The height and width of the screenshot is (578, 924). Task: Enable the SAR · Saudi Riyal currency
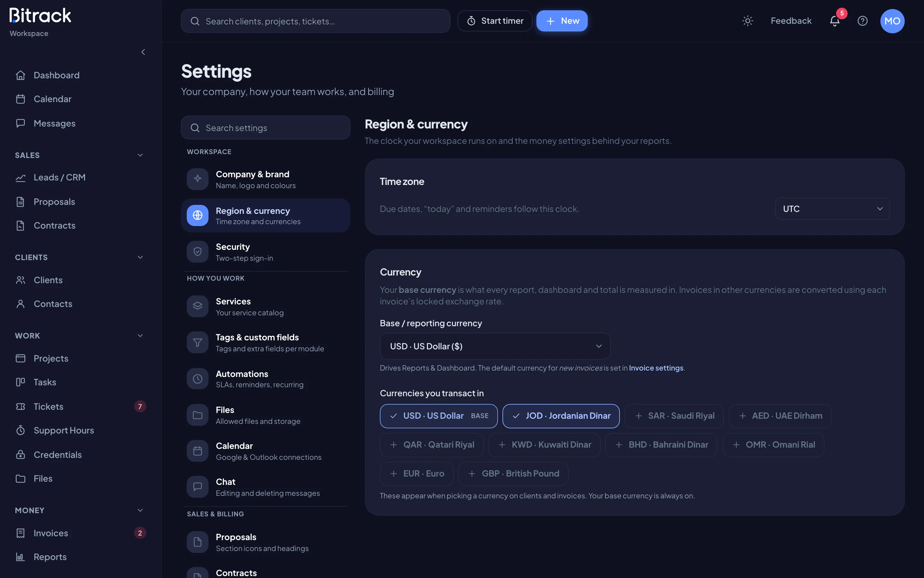click(x=674, y=416)
